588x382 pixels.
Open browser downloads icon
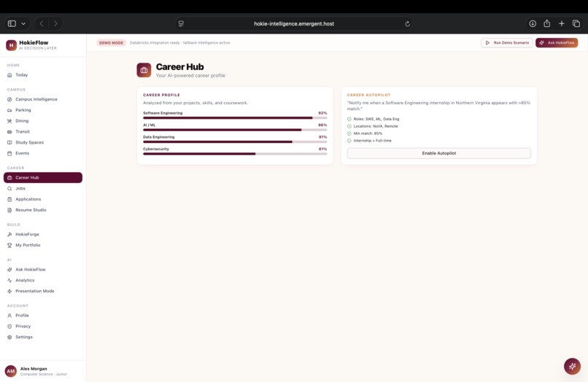(533, 23)
